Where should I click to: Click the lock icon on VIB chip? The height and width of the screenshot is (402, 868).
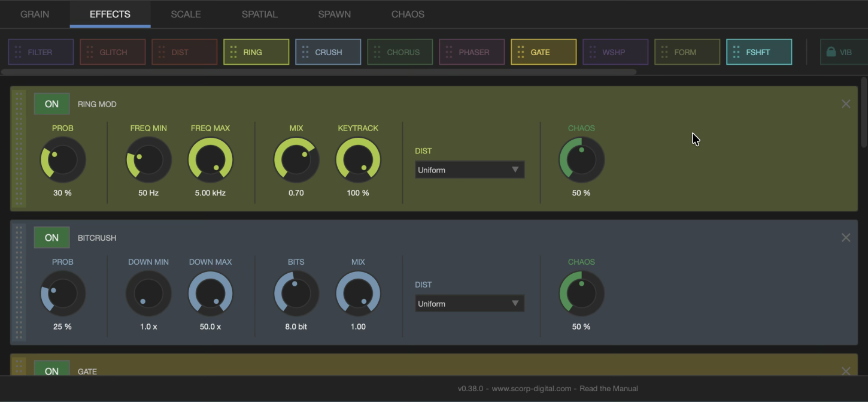pos(831,52)
